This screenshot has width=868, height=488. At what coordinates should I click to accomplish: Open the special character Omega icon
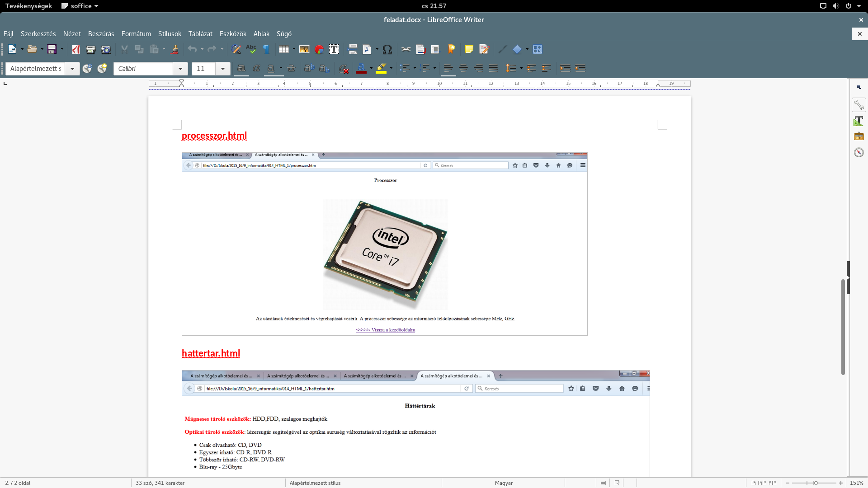(x=387, y=49)
